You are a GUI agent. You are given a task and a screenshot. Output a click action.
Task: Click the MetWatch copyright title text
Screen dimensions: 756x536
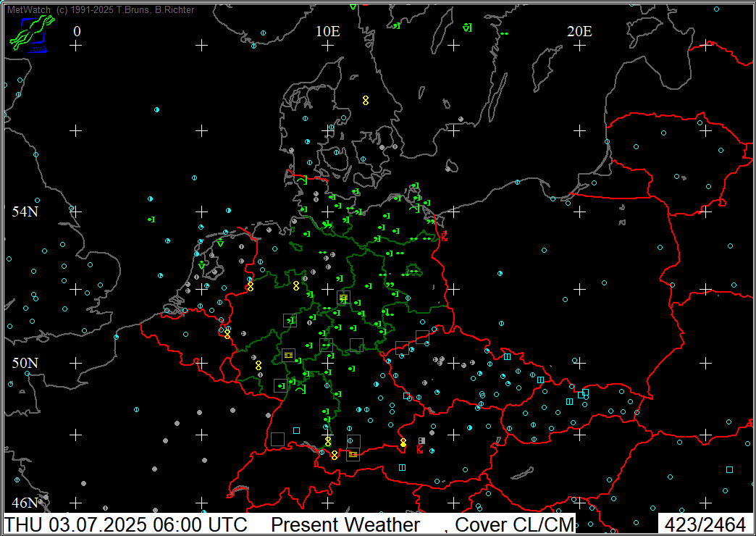101,9
